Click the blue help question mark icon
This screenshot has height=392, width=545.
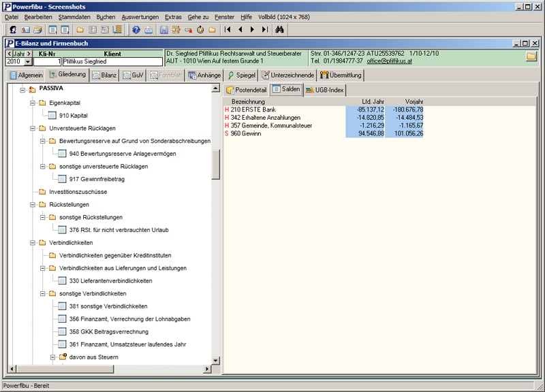coord(136,30)
